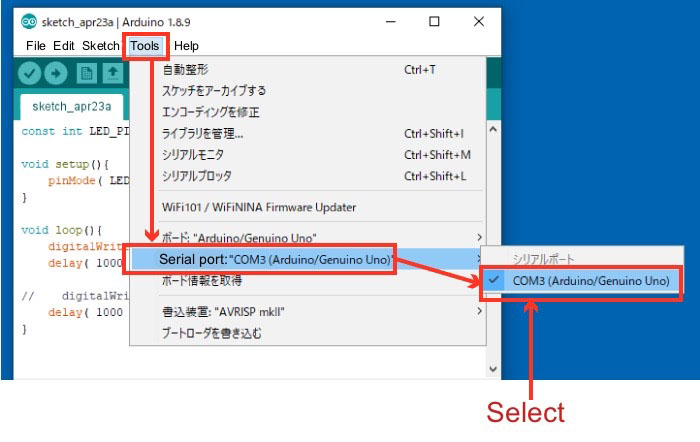Open the File menu
Screen dimensions: 700x442
tap(36, 46)
